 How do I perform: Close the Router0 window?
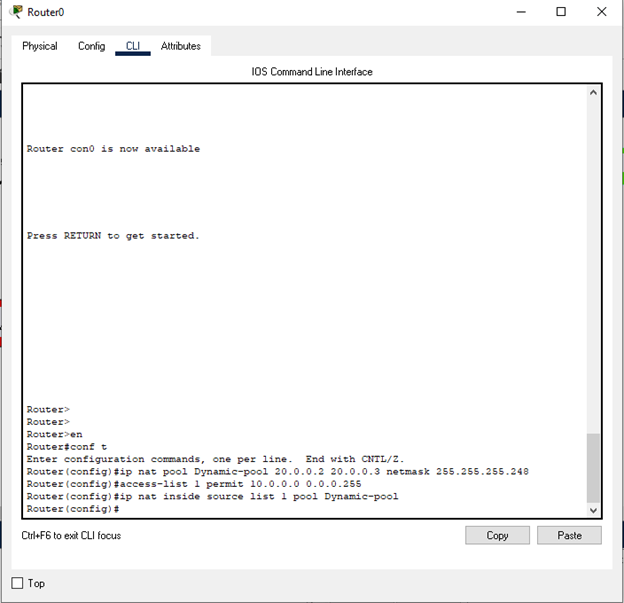click(601, 12)
